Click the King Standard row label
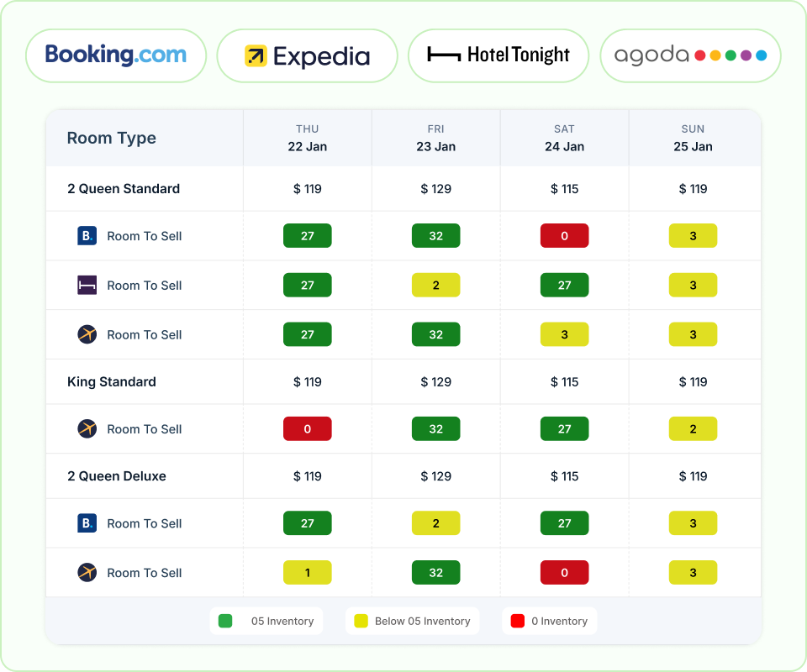The height and width of the screenshot is (672, 807). pyautogui.click(x=112, y=381)
